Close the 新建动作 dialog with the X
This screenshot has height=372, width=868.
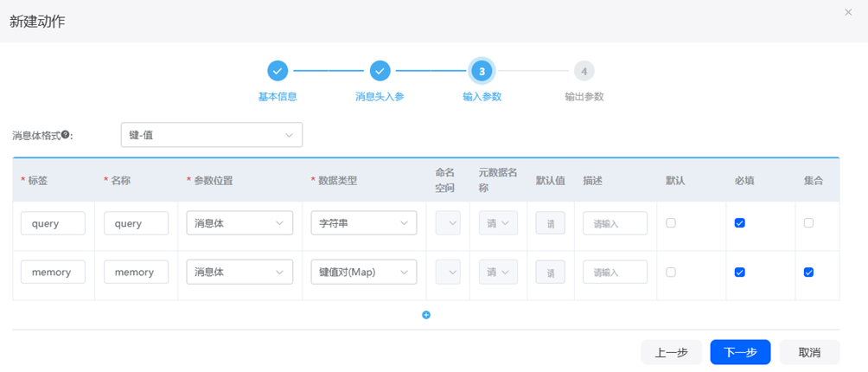click(848, 12)
